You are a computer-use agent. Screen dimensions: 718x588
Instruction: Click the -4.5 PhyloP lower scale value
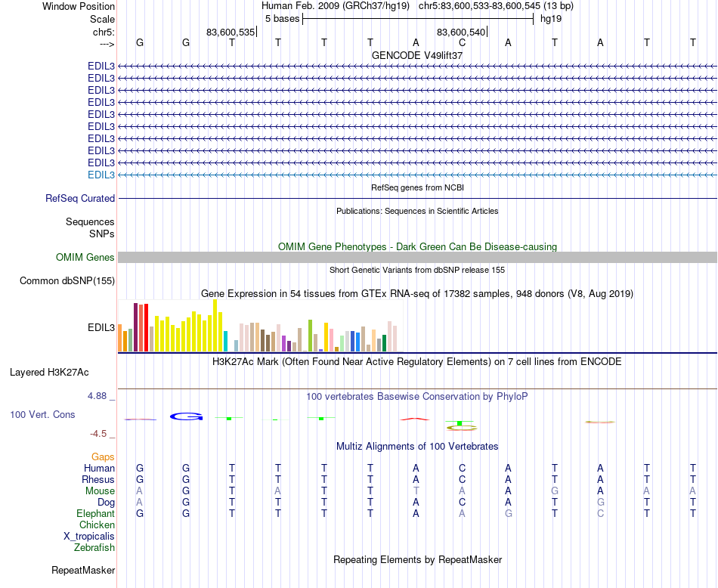coord(98,434)
